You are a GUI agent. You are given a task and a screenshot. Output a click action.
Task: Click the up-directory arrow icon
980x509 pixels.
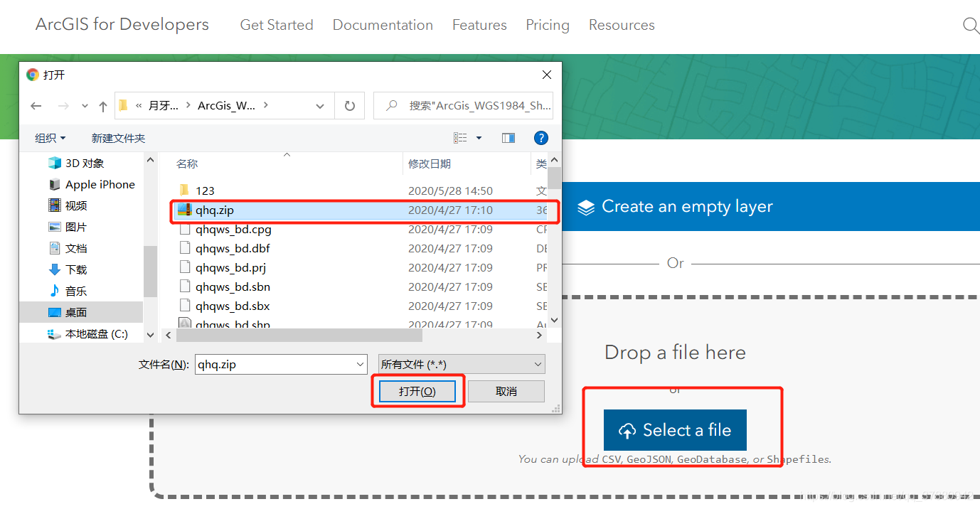click(103, 106)
